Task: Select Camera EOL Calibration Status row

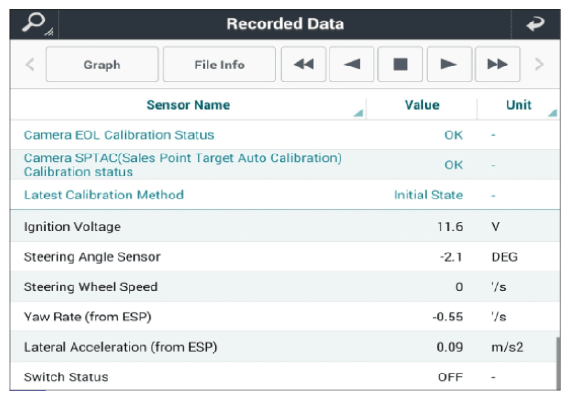Action: pyautogui.click(x=285, y=135)
